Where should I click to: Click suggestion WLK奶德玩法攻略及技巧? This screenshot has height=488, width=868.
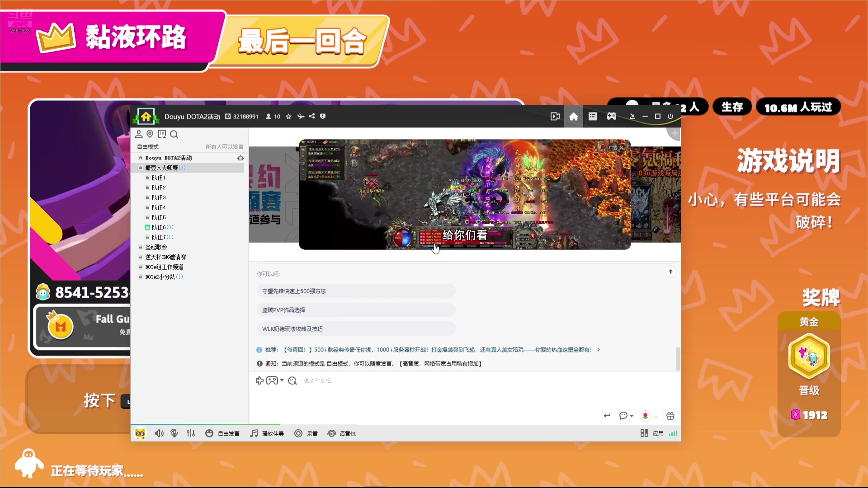pyautogui.click(x=356, y=329)
